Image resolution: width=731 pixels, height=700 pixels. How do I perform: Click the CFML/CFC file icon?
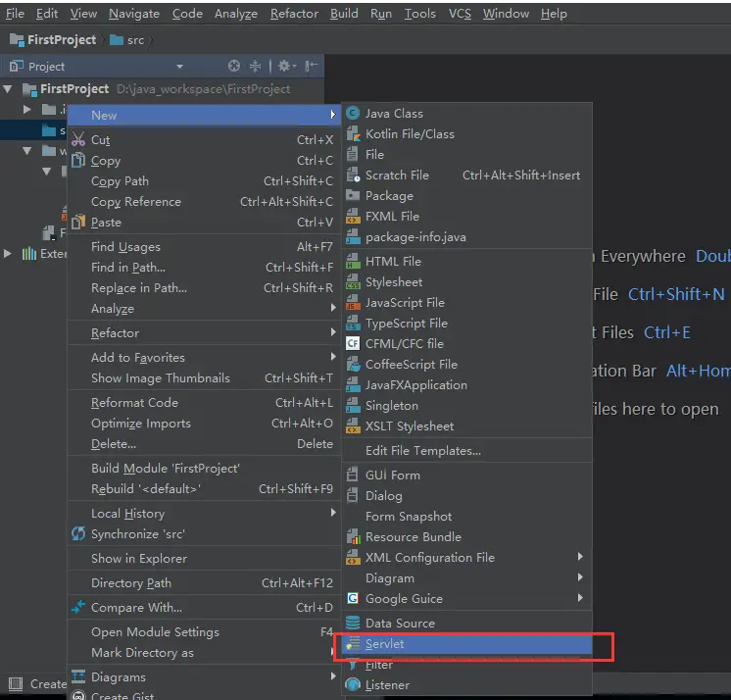coord(353,344)
